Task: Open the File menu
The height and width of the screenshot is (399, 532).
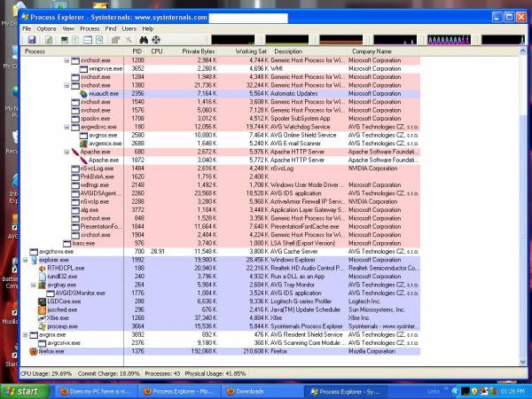Action: (x=27, y=29)
